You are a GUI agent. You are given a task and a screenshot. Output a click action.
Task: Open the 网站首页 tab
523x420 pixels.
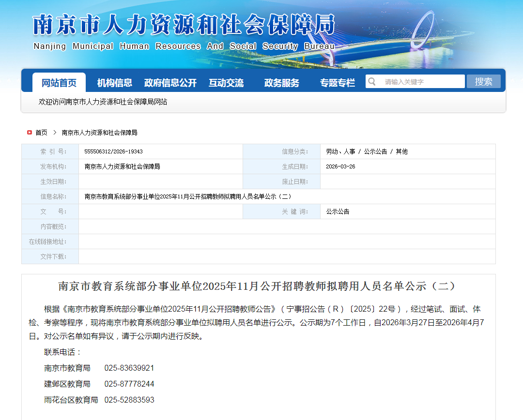(59, 83)
